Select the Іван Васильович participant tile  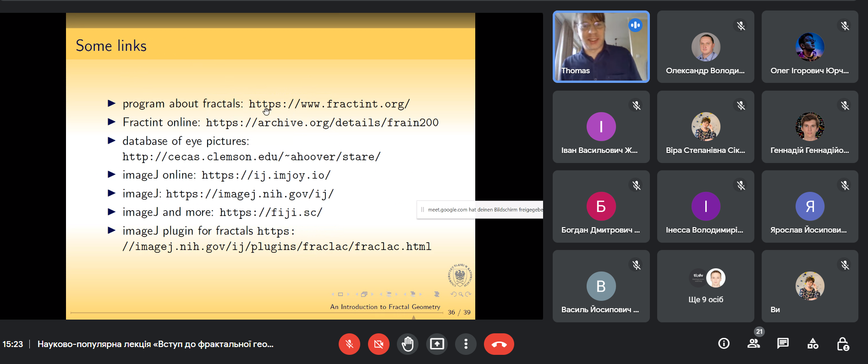(x=601, y=126)
